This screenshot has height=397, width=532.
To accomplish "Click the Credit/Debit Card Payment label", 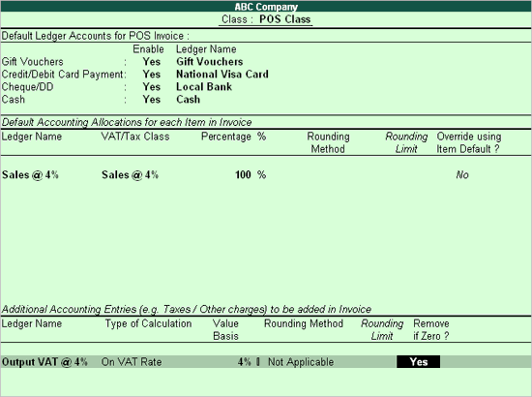I will pos(62,74).
